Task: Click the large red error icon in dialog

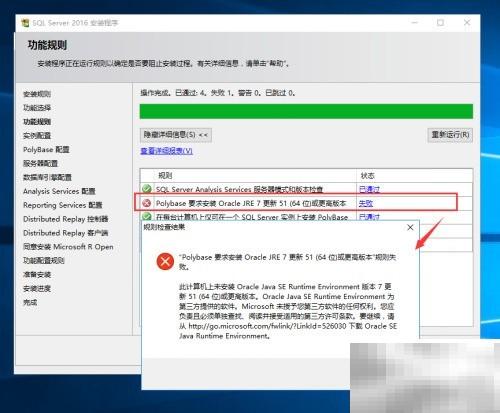Action: point(165,261)
